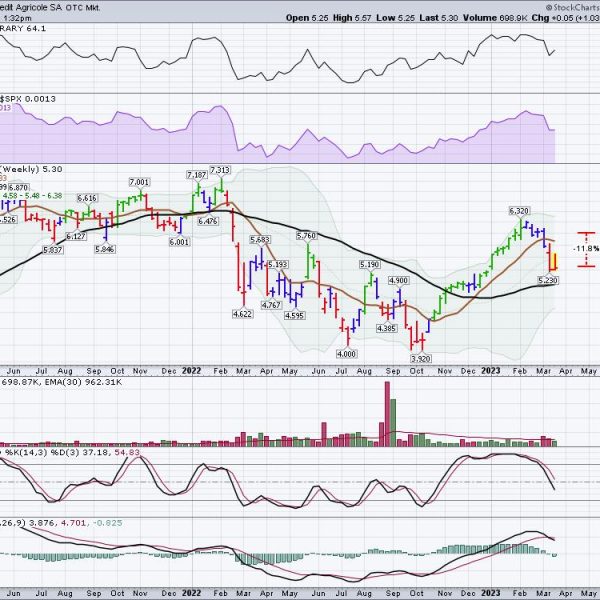
Task: Select the RARY 64.1 indicator label
Action: (23, 28)
